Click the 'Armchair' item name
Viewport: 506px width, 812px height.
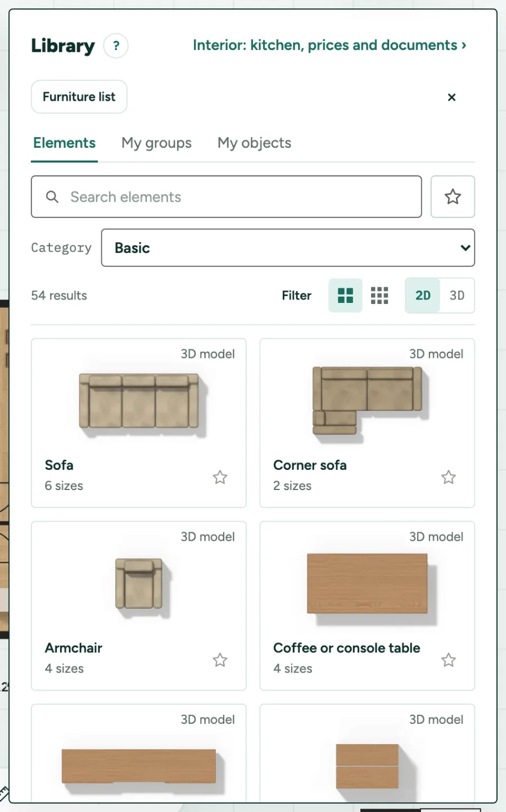[x=74, y=648]
